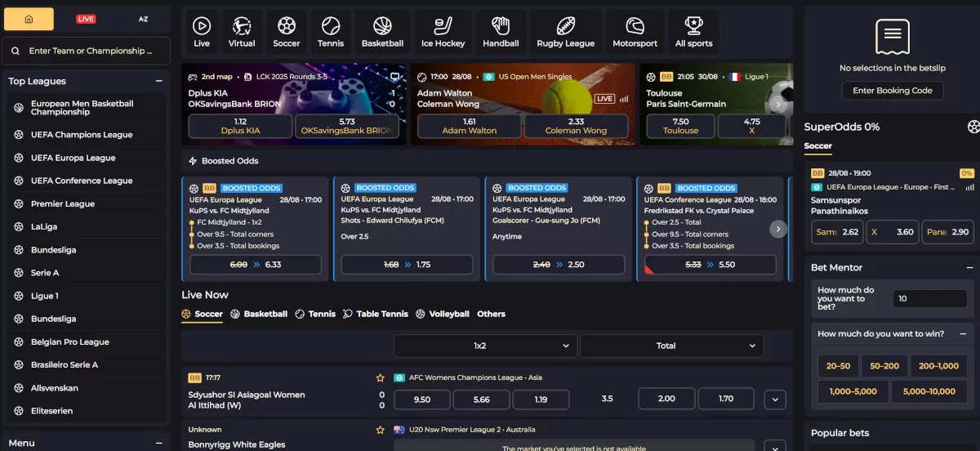Select the Basketball sport icon
The image size is (980, 451).
pos(382,32)
